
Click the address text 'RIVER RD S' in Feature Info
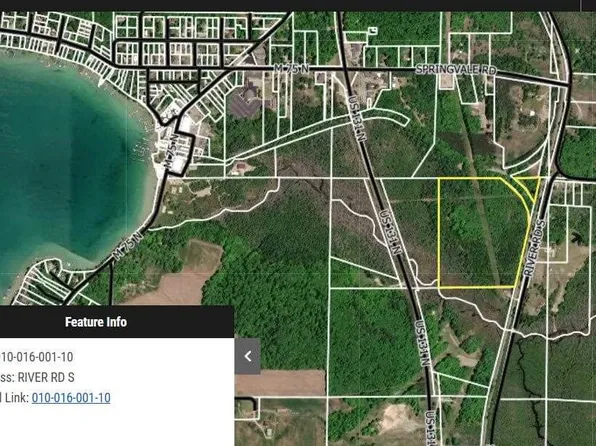pyautogui.click(x=46, y=377)
